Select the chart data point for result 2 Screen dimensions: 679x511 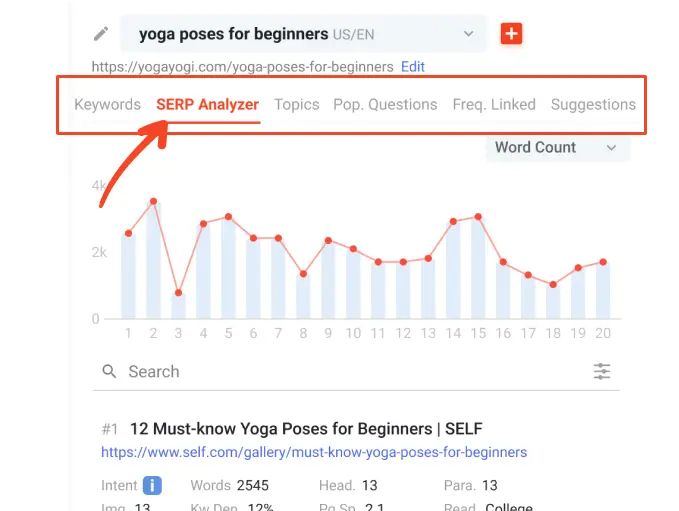[153, 201]
